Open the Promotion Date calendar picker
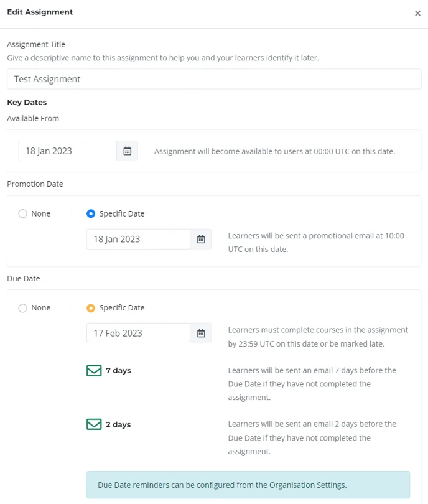 (201, 239)
